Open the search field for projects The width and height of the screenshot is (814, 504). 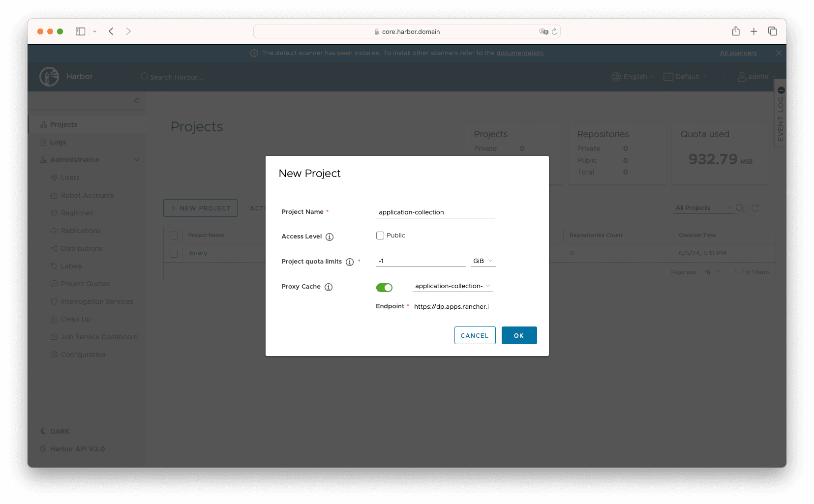point(740,208)
